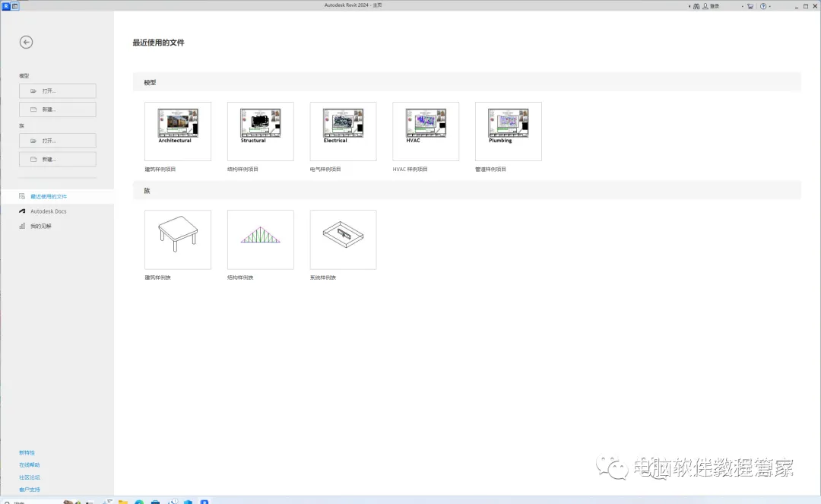Open the Electrical sample project thumbnail
The width and height of the screenshot is (821, 504).
coord(344,132)
